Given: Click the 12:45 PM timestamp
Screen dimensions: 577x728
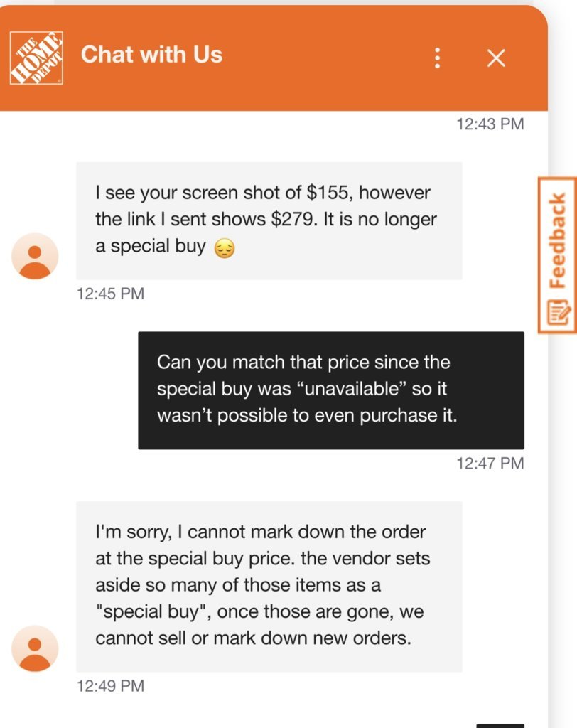Looking at the screenshot, I should point(110,294).
